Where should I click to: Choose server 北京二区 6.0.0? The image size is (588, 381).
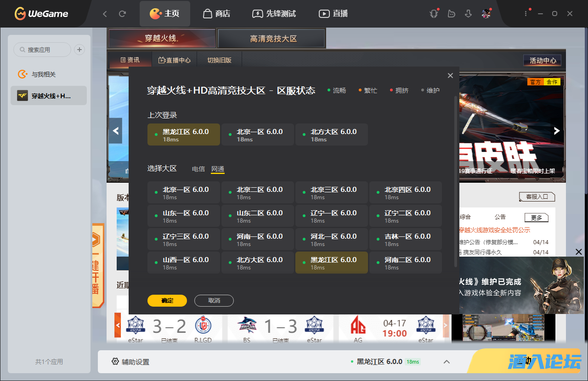[258, 192]
